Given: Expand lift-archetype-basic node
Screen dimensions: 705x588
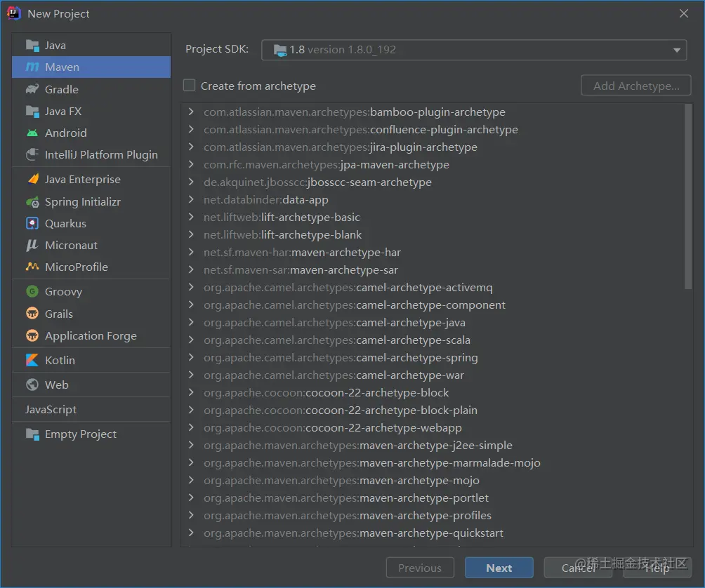Looking at the screenshot, I should (191, 217).
